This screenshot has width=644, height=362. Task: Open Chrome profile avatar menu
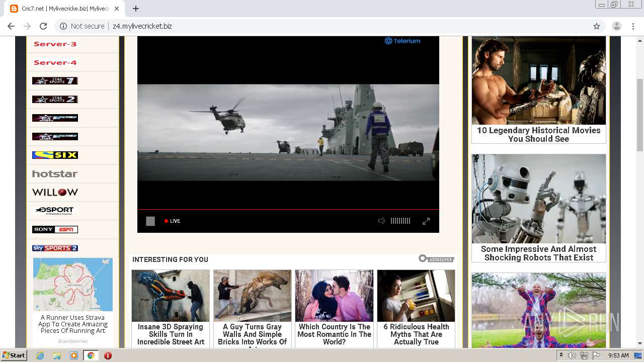tap(617, 26)
